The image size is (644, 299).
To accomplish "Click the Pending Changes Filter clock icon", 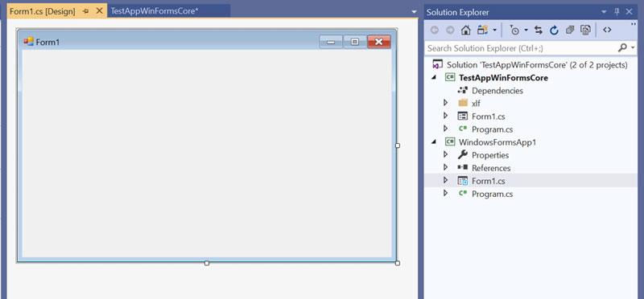I will 514,30.
